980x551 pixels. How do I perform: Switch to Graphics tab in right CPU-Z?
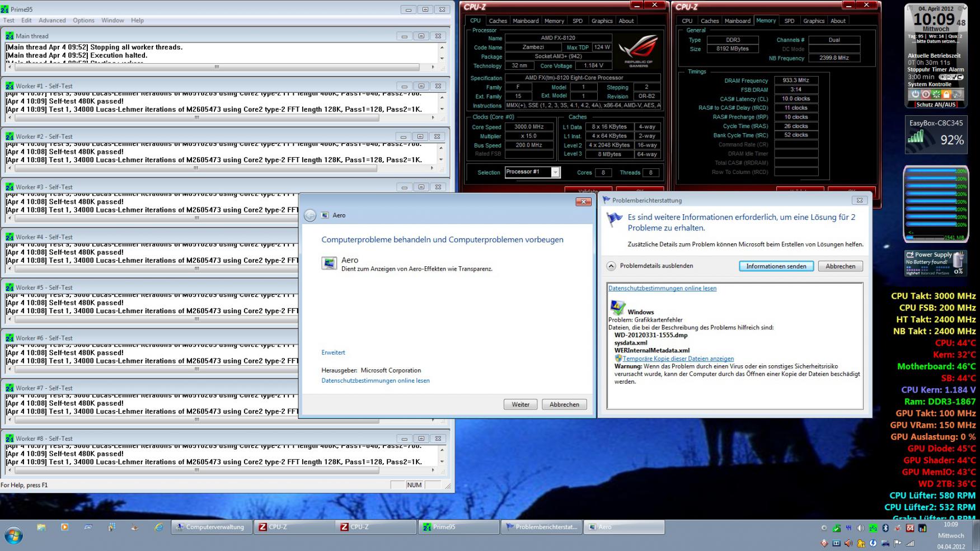pos(814,21)
